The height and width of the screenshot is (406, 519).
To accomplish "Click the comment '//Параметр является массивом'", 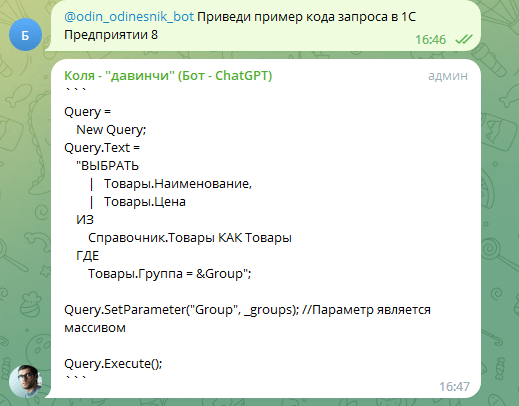I will tap(247, 319).
